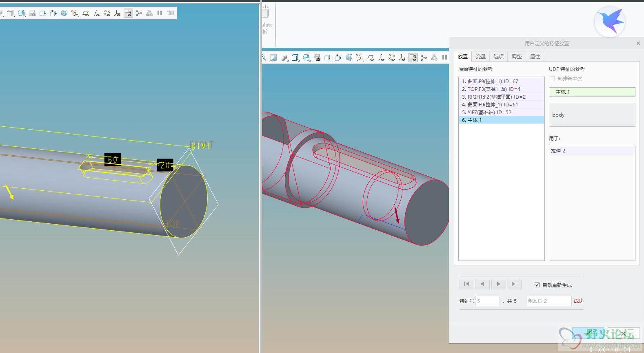Viewport: 644px width, 353px height.
Task: Click the pause icon in right viewport toolbar
Action: [444, 58]
